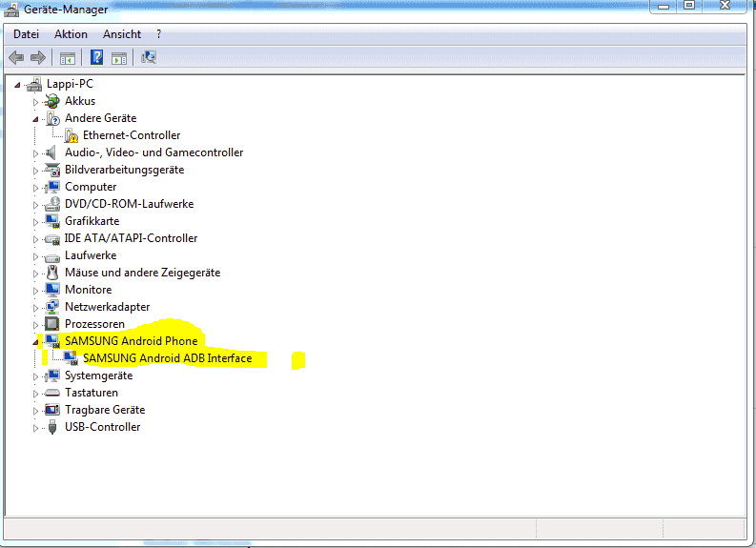Click the Prozessoren chip icon
The image size is (756, 548).
[52, 323]
